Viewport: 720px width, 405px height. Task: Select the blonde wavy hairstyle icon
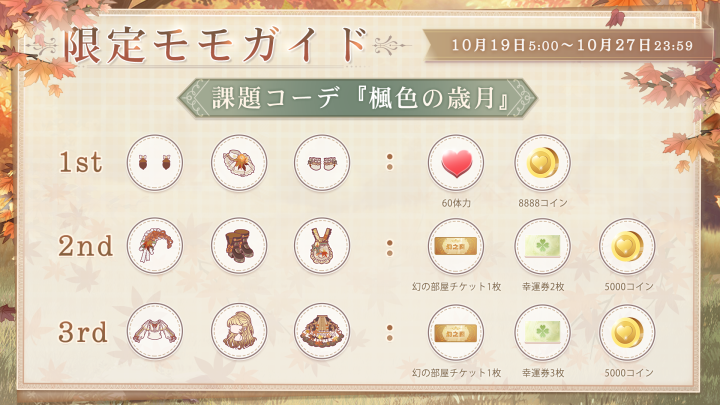pos(239,332)
